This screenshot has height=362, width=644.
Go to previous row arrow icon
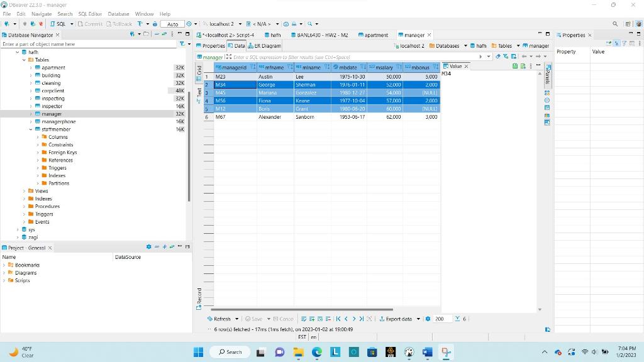(x=347, y=319)
